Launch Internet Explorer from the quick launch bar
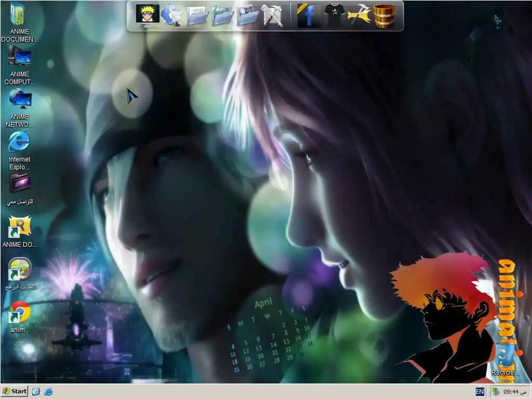The width and height of the screenshot is (532, 399). (x=48, y=392)
